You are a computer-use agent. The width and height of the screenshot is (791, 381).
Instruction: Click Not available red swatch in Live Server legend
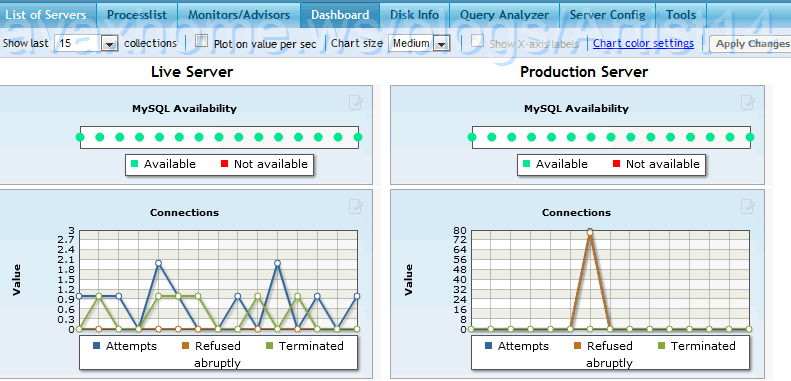click(x=224, y=164)
